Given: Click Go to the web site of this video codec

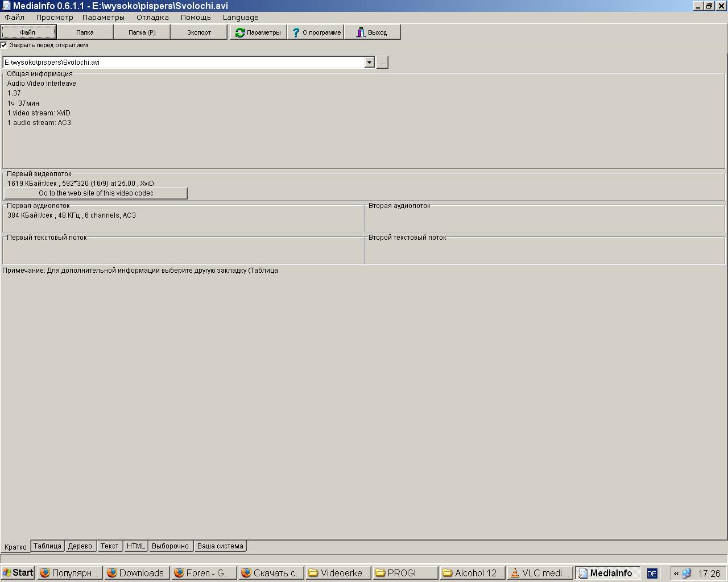Looking at the screenshot, I should [96, 193].
